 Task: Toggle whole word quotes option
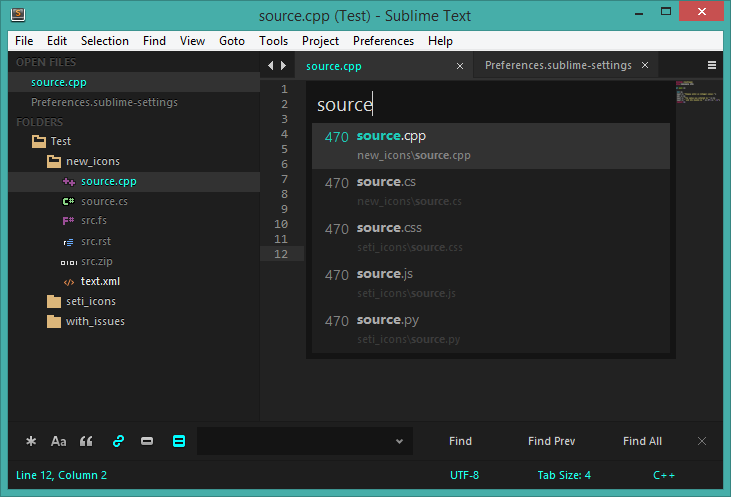pos(86,441)
